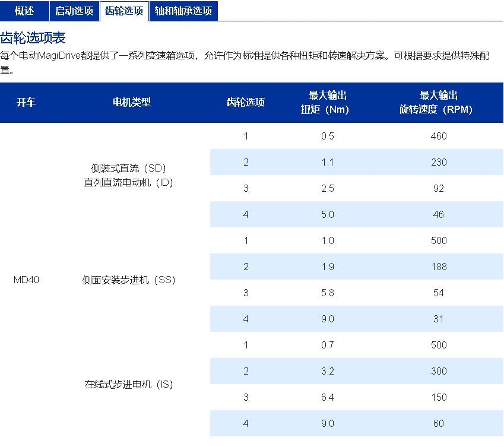
Task: Click the 300 RPM value
Action: coord(439,371)
